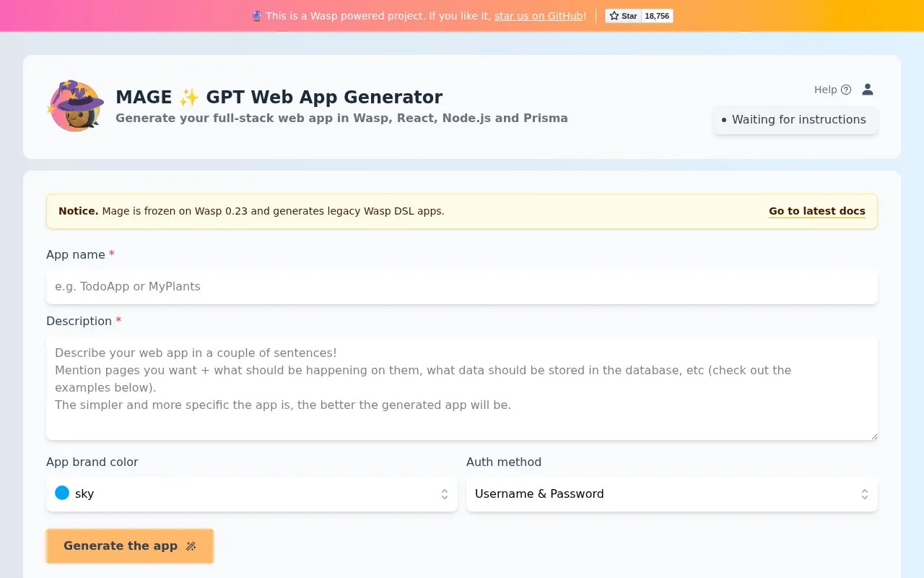Open the 18,756 star count link
The image size is (924, 578).
(x=657, y=16)
